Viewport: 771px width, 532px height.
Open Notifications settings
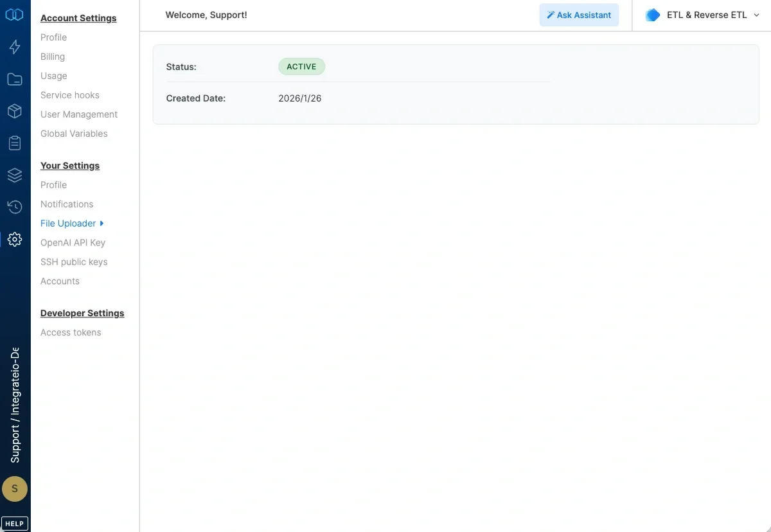(x=67, y=204)
